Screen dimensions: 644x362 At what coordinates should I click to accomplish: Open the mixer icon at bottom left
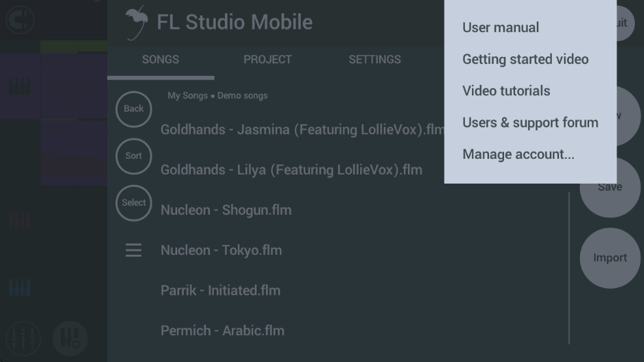click(24, 338)
